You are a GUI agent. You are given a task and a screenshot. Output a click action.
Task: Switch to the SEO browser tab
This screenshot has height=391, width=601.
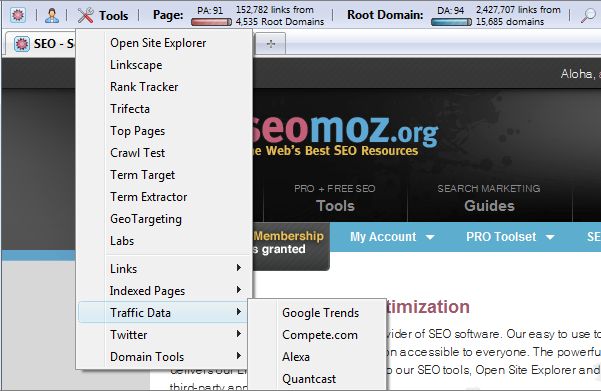coord(42,44)
